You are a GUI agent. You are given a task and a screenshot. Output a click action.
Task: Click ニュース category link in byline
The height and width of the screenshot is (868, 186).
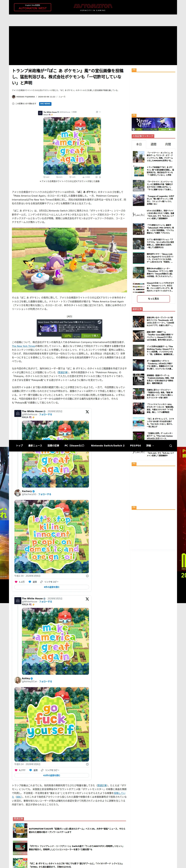coord(62,97)
